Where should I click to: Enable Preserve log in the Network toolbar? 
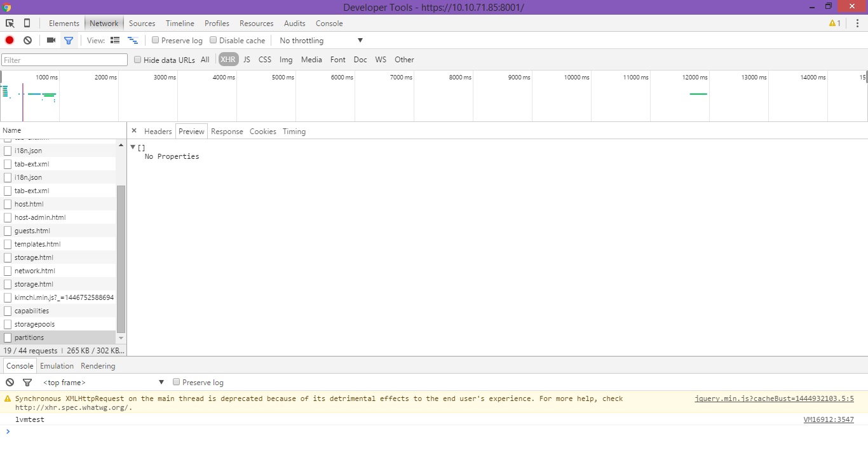[x=156, y=40]
